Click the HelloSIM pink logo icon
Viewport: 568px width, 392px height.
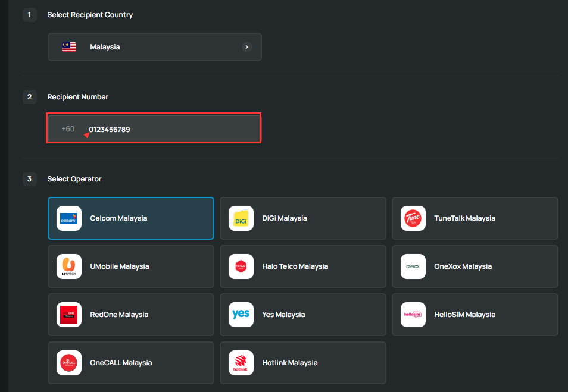(x=413, y=315)
